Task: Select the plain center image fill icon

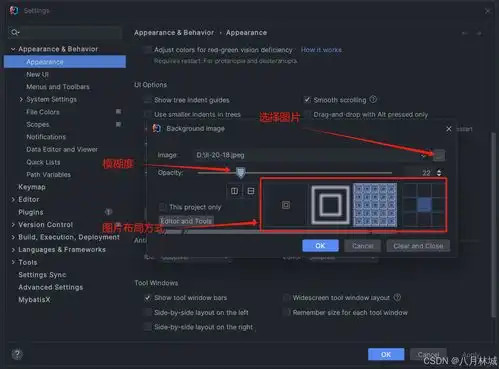Action: tap(286, 205)
